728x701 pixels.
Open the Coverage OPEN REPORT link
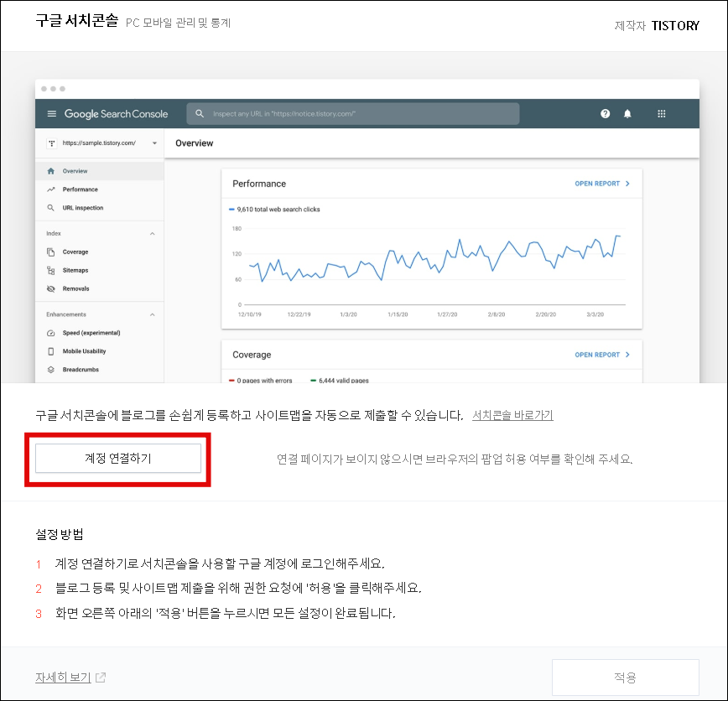[x=602, y=355]
